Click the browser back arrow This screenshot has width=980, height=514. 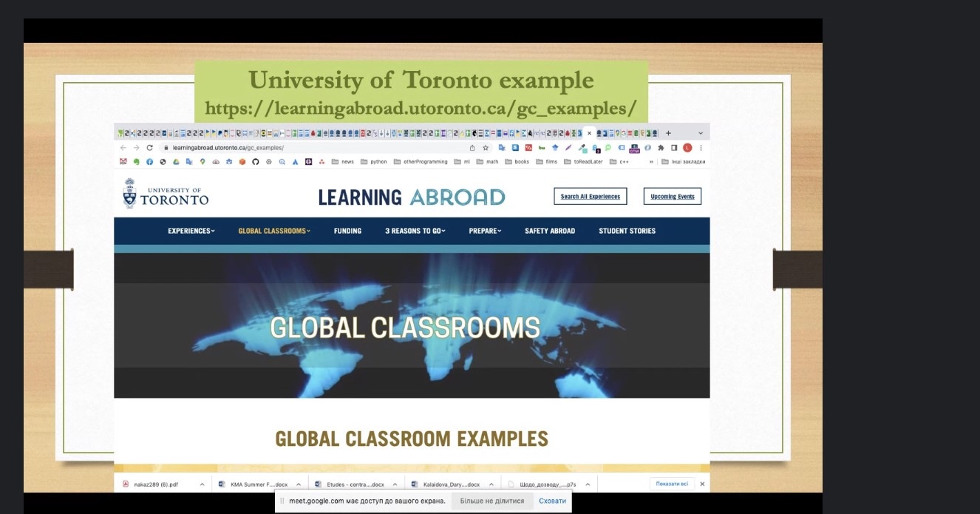(123, 148)
